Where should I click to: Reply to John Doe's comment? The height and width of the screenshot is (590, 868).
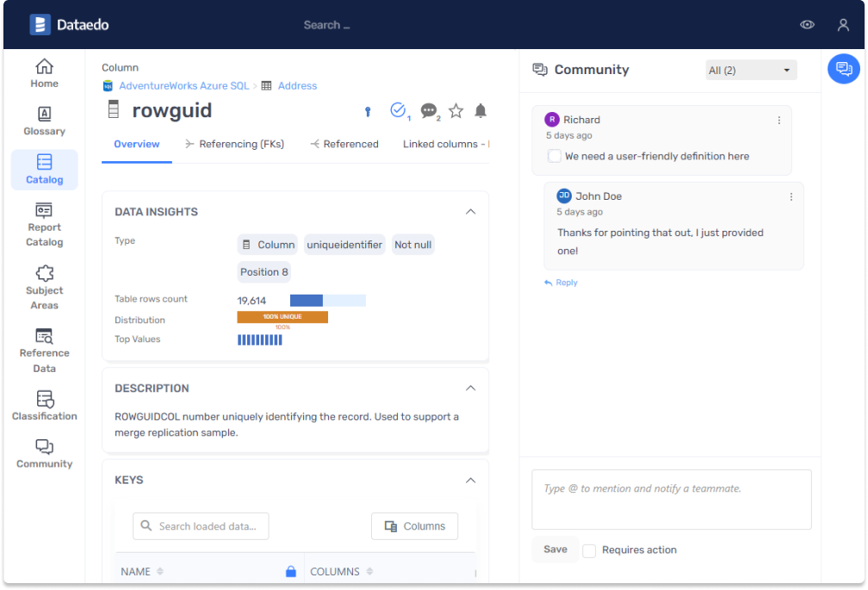point(561,283)
